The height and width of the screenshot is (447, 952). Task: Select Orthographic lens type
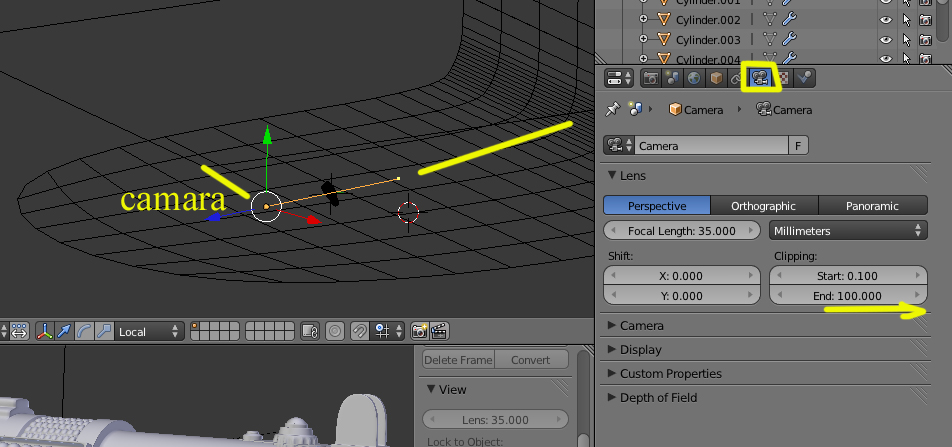coord(764,206)
